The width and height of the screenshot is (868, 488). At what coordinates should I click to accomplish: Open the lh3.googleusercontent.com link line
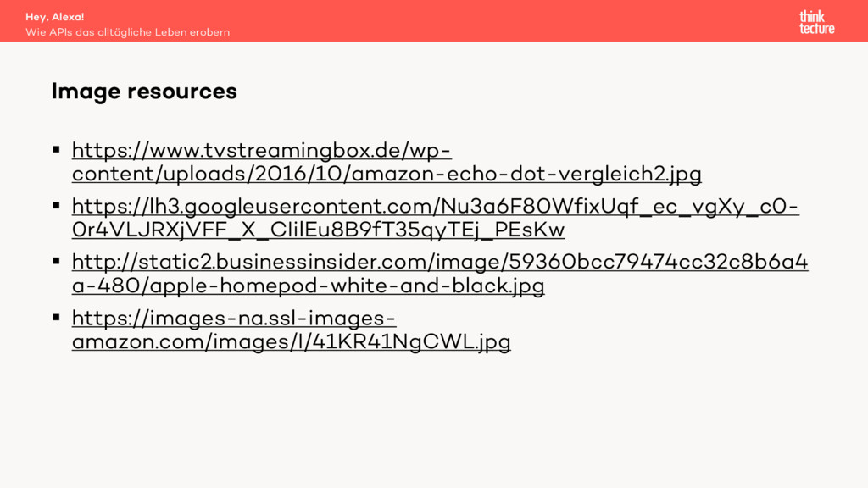pyautogui.click(x=435, y=207)
